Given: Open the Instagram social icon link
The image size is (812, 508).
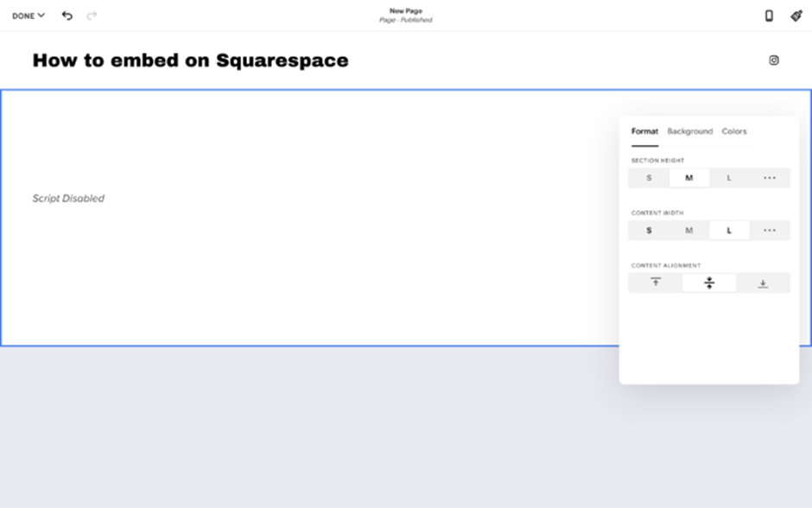Looking at the screenshot, I should pyautogui.click(x=774, y=60).
